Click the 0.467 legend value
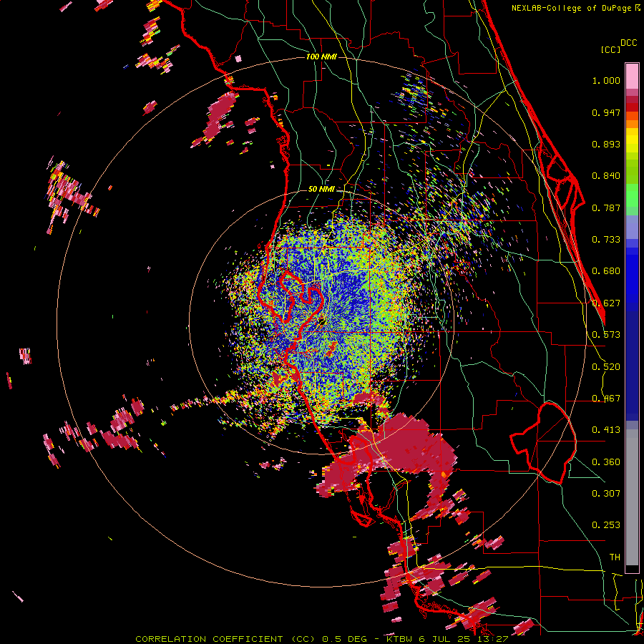 click(x=606, y=399)
